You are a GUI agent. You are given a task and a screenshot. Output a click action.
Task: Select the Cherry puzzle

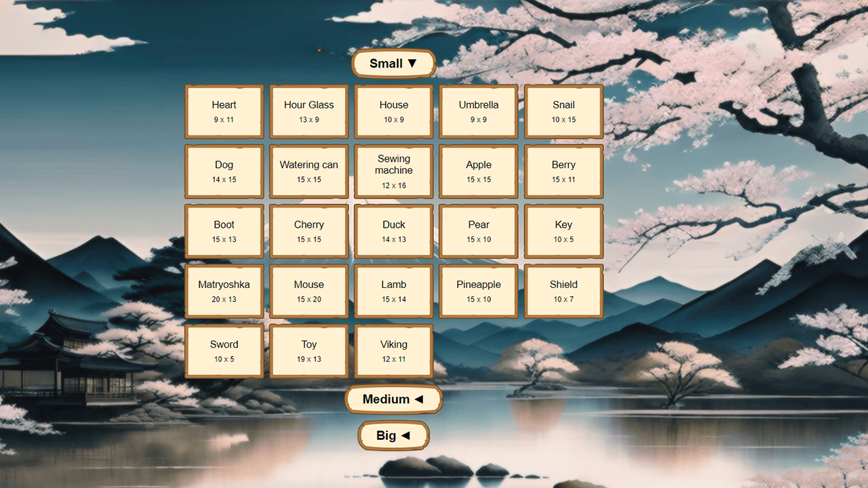pyautogui.click(x=309, y=230)
